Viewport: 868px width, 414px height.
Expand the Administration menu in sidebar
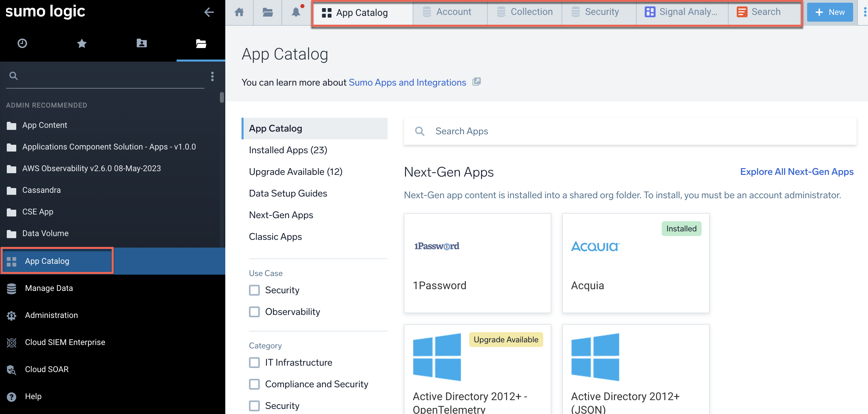tap(51, 315)
